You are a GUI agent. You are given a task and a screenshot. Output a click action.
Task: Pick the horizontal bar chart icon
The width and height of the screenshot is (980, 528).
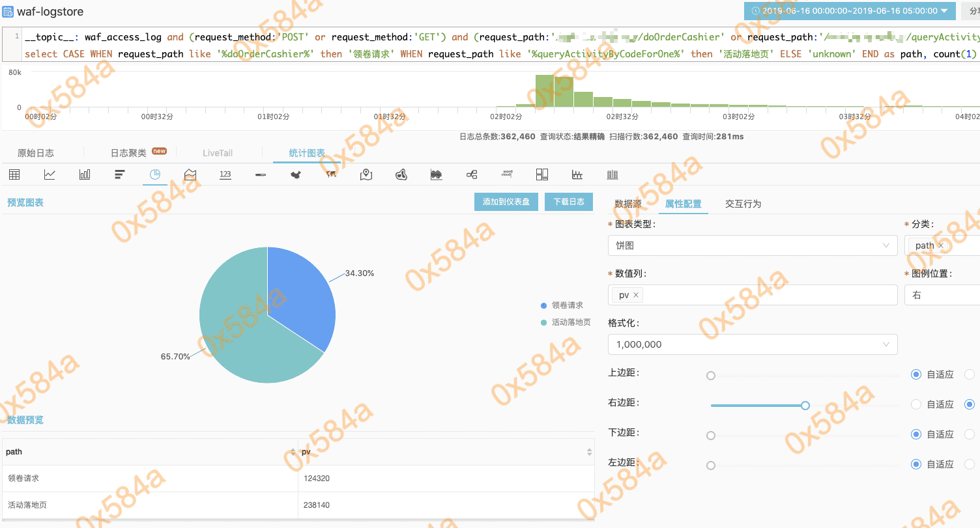(120, 174)
